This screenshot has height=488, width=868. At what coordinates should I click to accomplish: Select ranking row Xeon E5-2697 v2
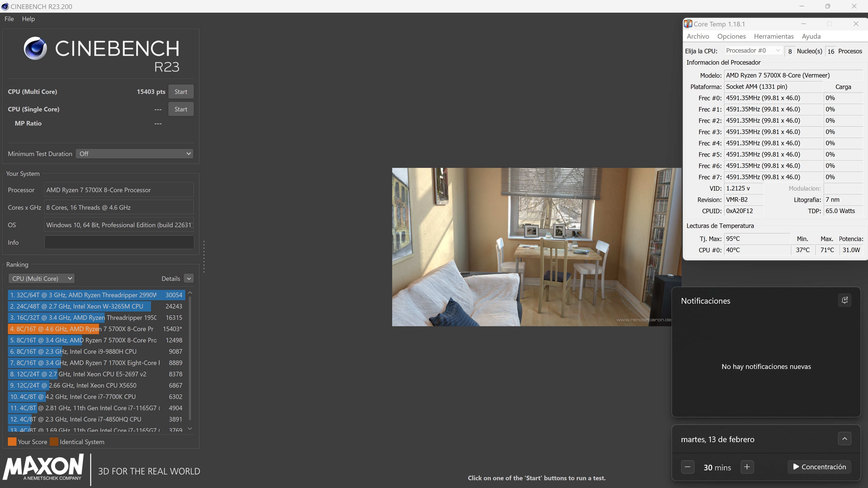[96, 374]
